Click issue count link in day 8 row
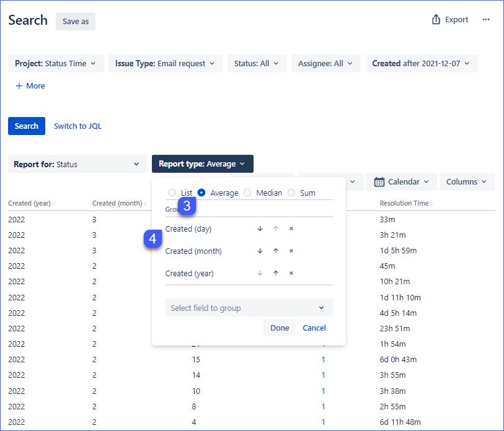Viewport: 504px width, 431px height. (323, 406)
